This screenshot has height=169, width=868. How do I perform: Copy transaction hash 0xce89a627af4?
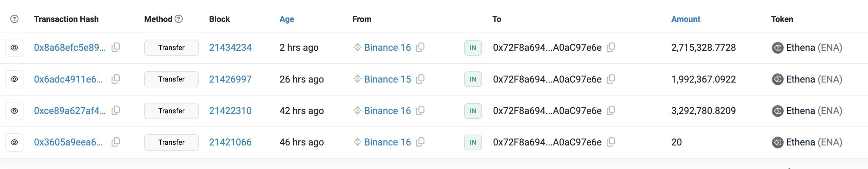(x=116, y=111)
